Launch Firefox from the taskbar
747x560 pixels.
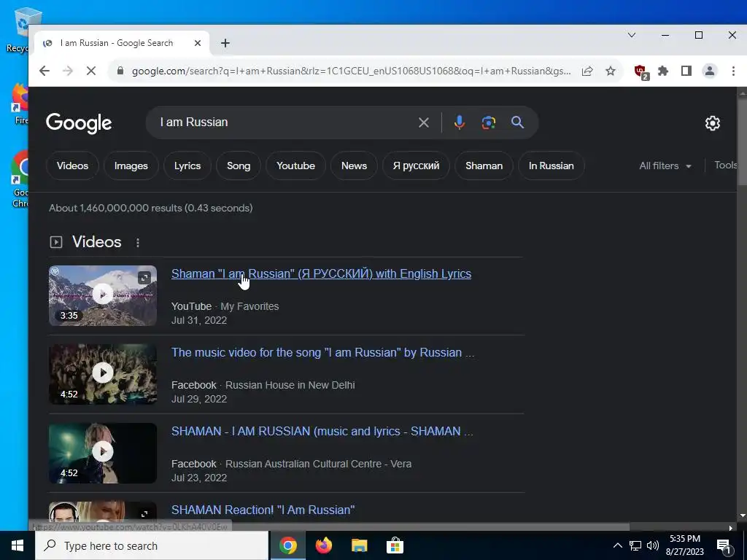click(x=323, y=545)
